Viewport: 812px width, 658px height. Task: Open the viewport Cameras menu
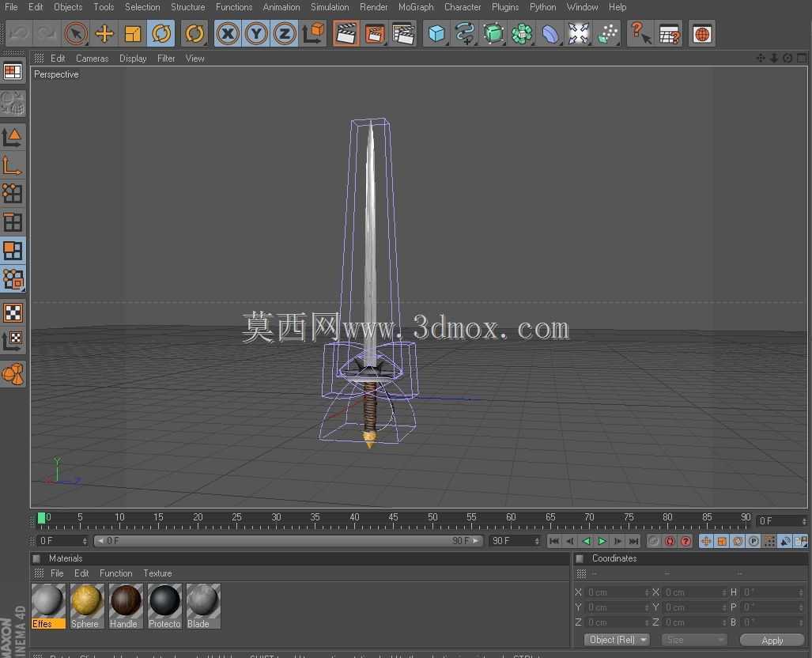tap(92, 59)
